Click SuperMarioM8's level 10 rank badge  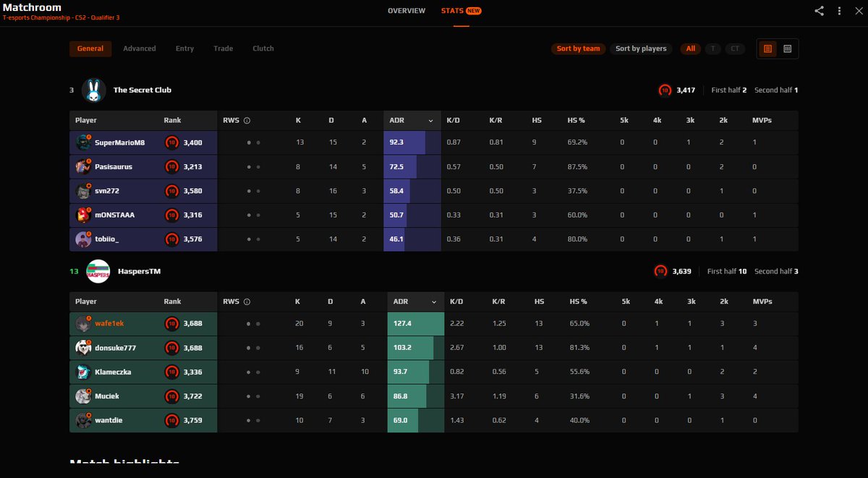(171, 143)
